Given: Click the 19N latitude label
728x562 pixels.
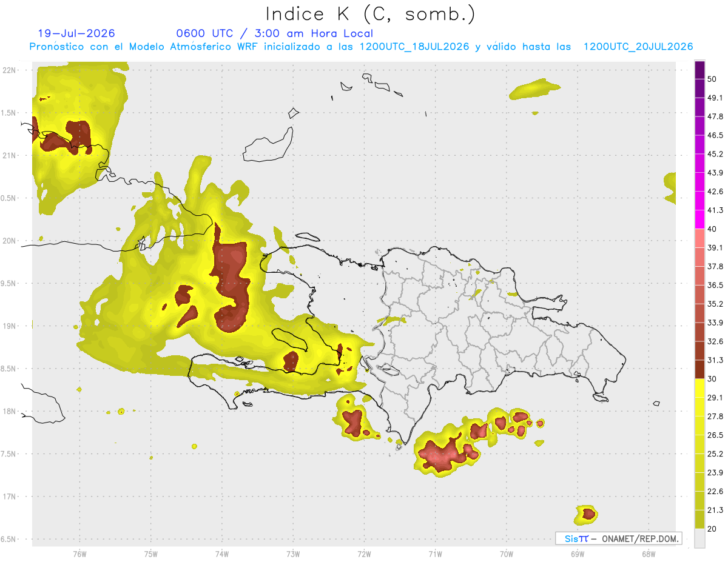Looking at the screenshot, I should click(x=9, y=326).
